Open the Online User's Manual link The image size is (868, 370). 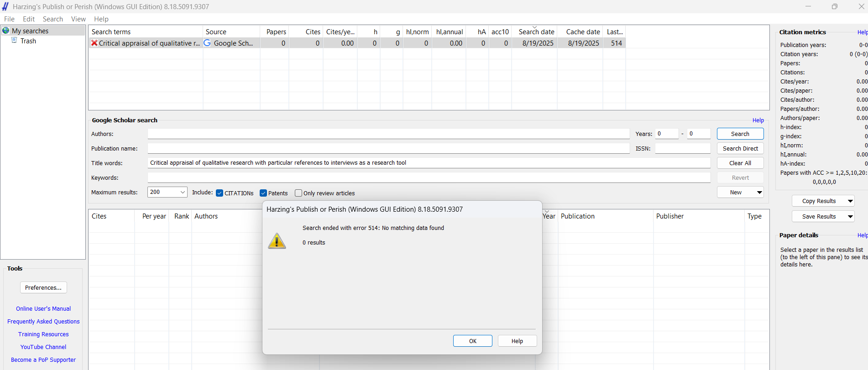(43, 309)
